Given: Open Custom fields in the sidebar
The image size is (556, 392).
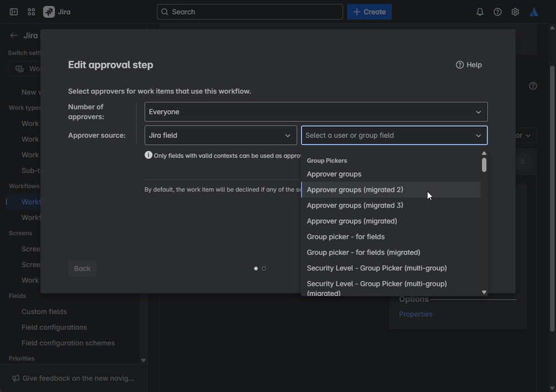Looking at the screenshot, I should 44,312.
